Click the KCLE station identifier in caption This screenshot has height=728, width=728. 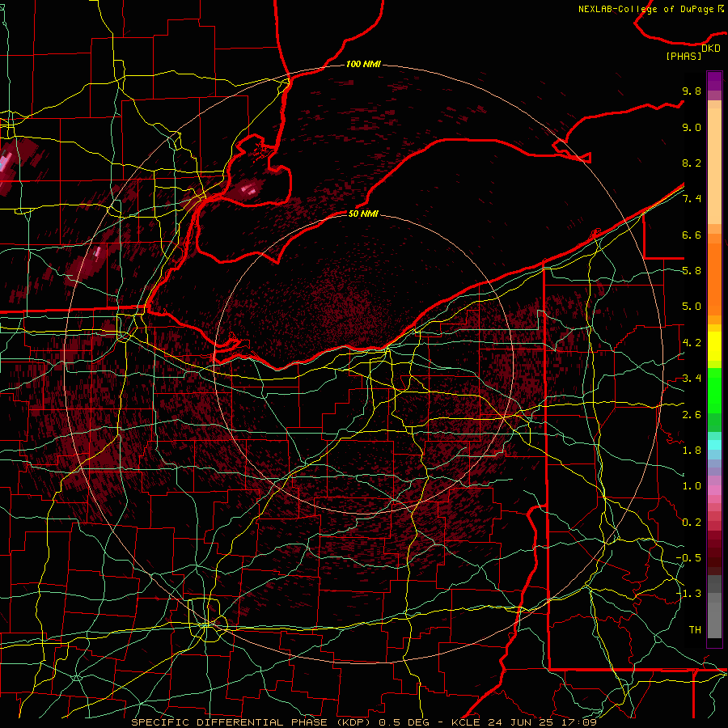[x=468, y=722]
